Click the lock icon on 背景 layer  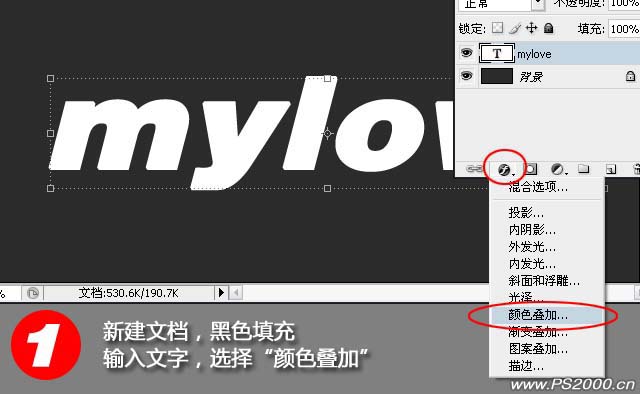[631, 76]
